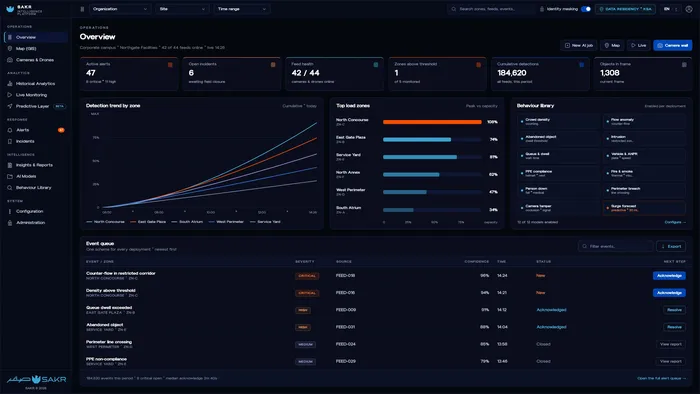Click the Historical Analytics chart icon
Image resolution: width=700 pixels, height=394 pixels.
[x=10, y=83]
